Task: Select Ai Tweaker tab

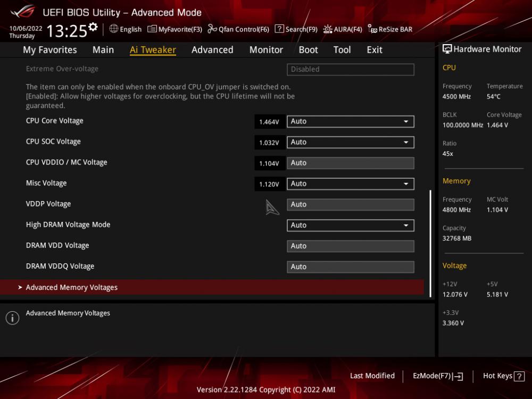Action: coord(153,50)
